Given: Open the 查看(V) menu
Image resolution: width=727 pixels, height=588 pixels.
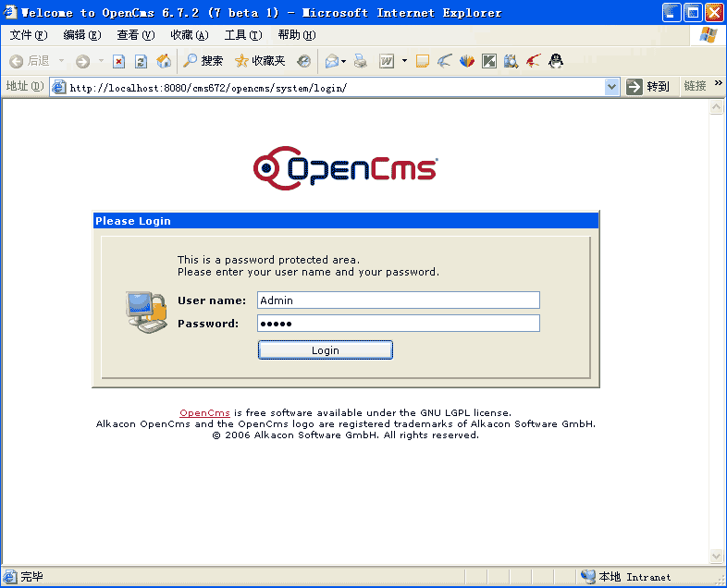Looking at the screenshot, I should coord(135,35).
